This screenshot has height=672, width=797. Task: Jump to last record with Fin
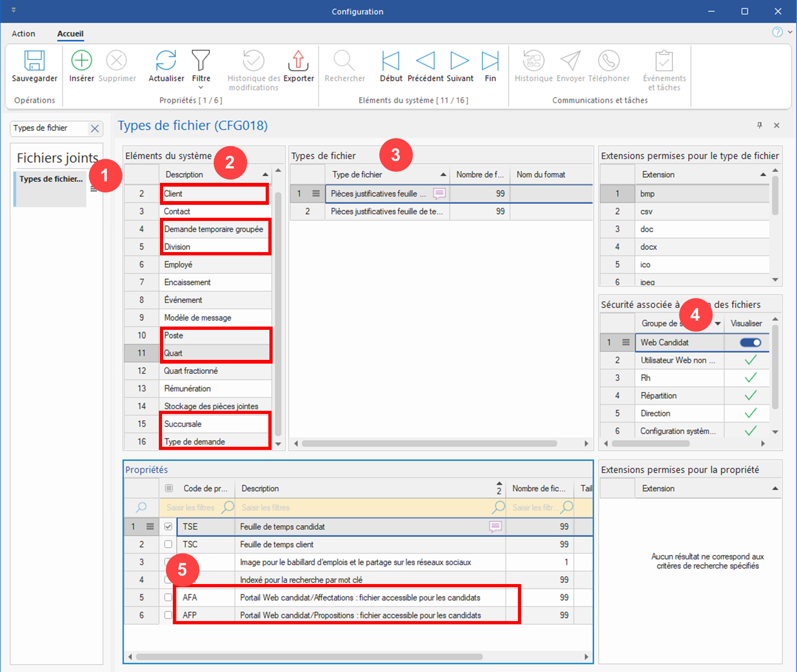point(490,61)
